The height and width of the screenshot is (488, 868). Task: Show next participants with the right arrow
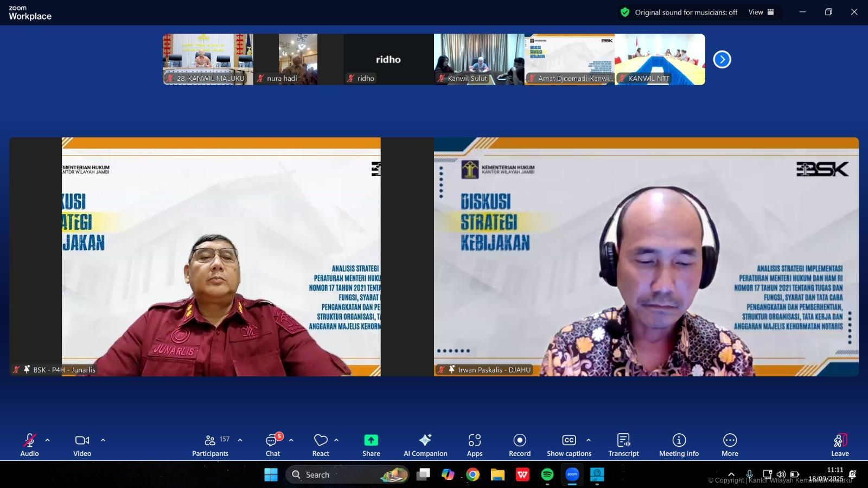(x=722, y=59)
